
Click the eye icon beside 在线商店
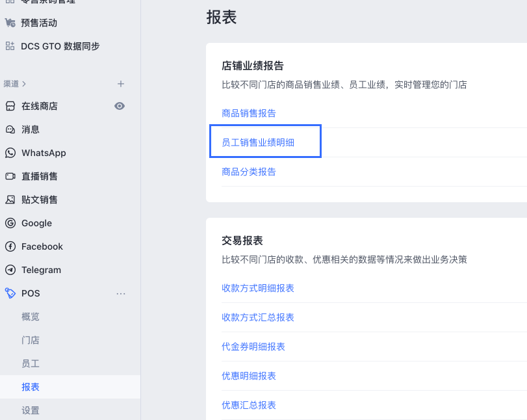point(120,106)
